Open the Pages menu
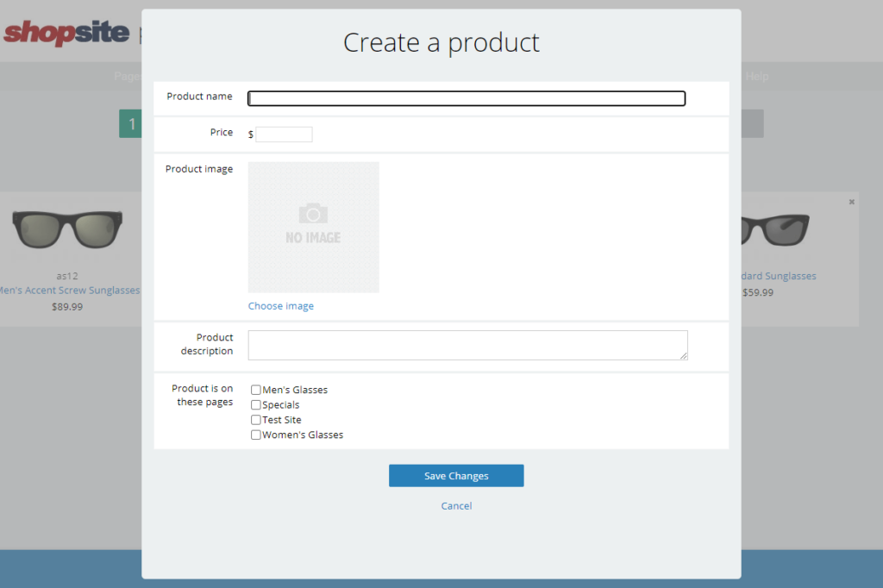Screen dimensions: 883x588 pos(128,77)
